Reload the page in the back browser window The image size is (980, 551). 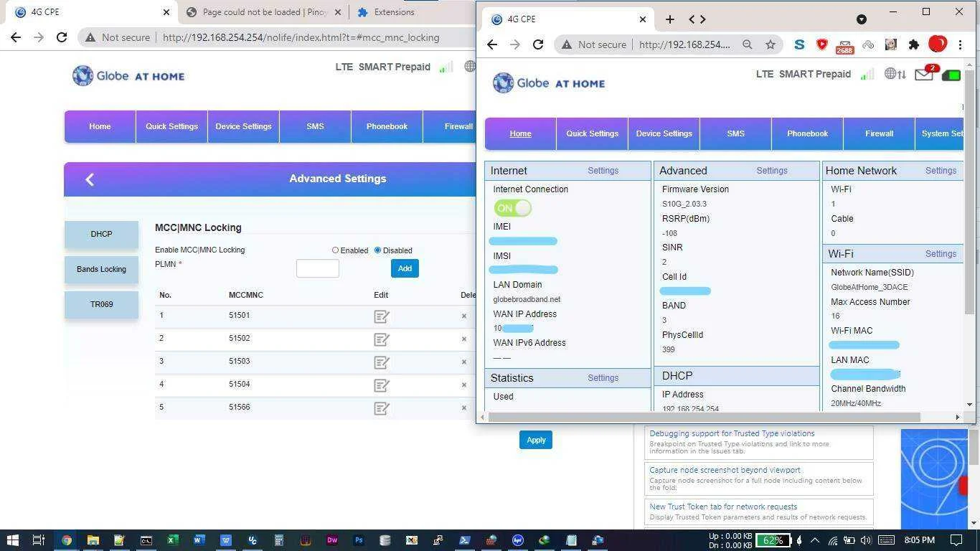point(62,37)
